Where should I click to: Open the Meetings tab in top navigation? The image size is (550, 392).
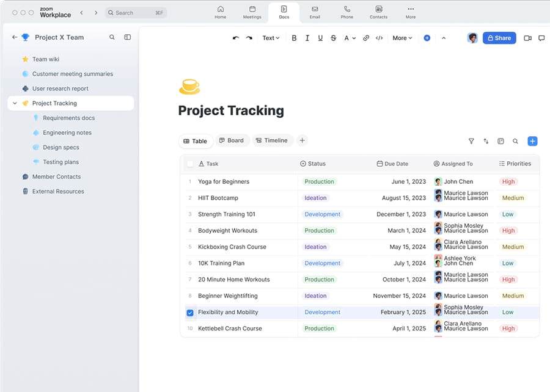tap(252, 12)
